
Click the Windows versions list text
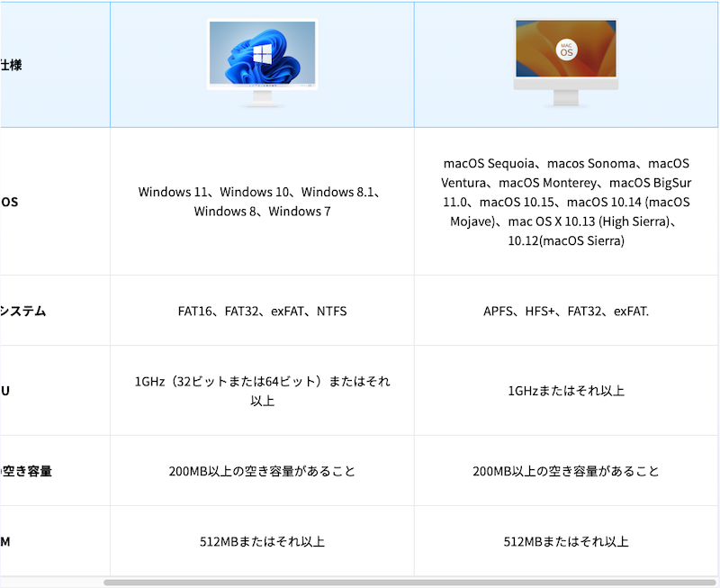pyautogui.click(x=262, y=202)
